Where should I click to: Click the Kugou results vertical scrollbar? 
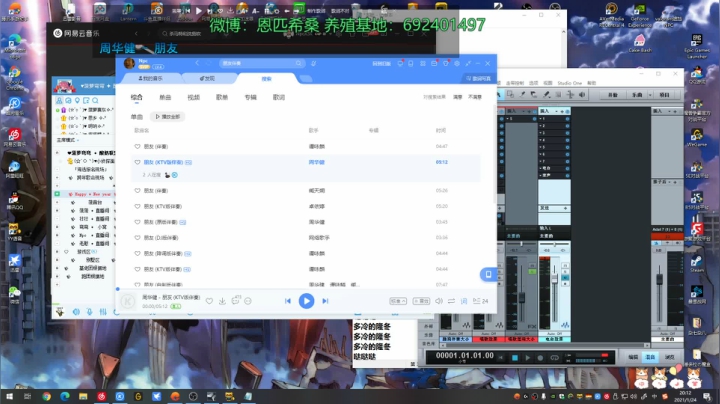pos(495,156)
